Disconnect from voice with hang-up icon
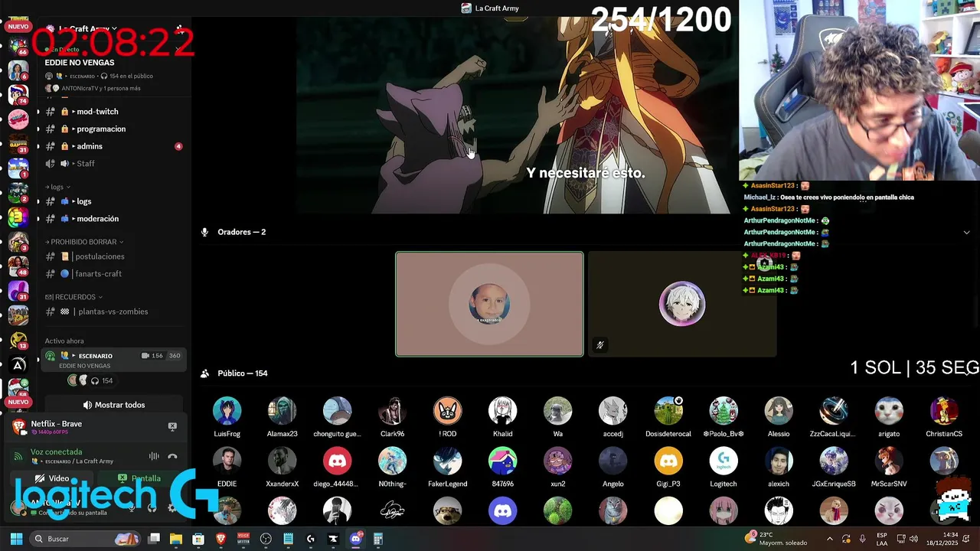 (x=173, y=456)
